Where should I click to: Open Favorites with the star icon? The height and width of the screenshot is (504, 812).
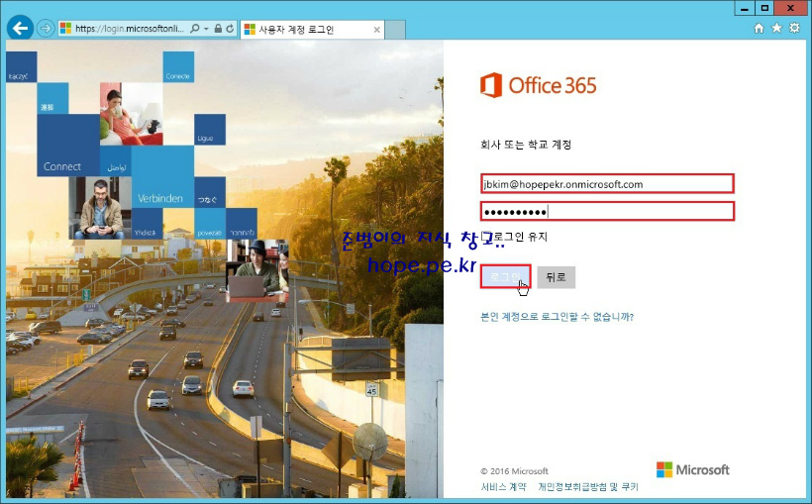click(x=776, y=28)
